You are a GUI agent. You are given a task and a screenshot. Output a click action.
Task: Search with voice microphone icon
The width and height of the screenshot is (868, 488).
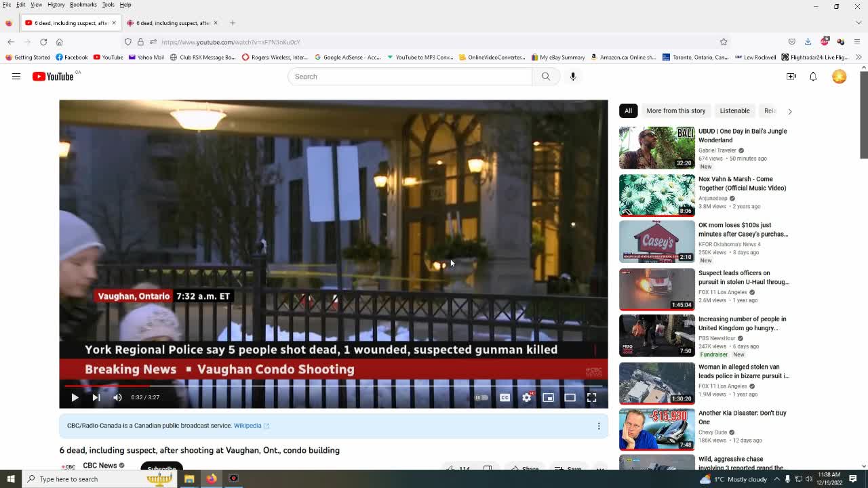point(573,77)
